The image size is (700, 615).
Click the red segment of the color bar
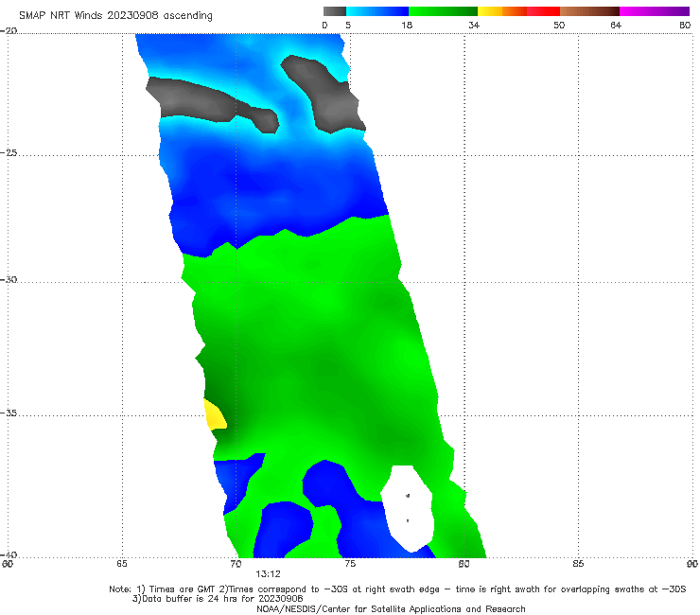543,11
